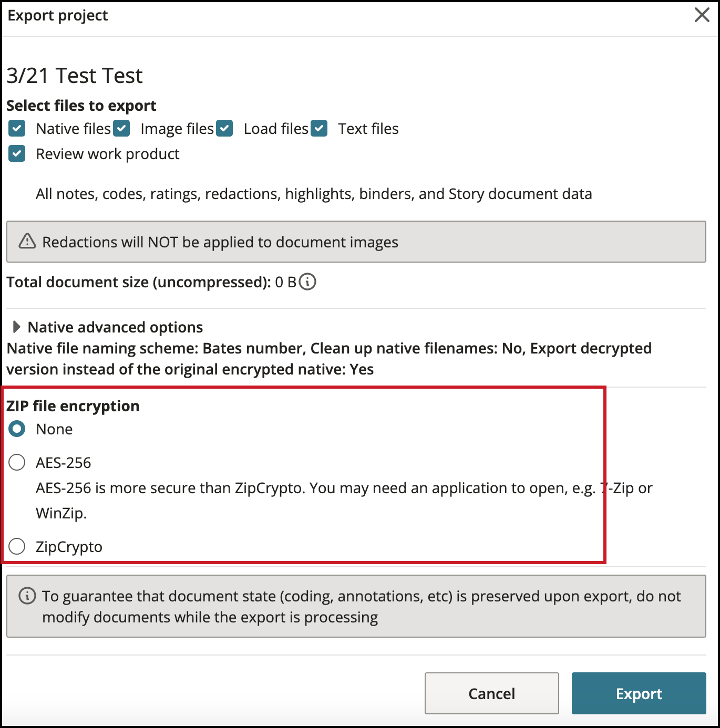Click the AES-256 option label text

coord(64,463)
